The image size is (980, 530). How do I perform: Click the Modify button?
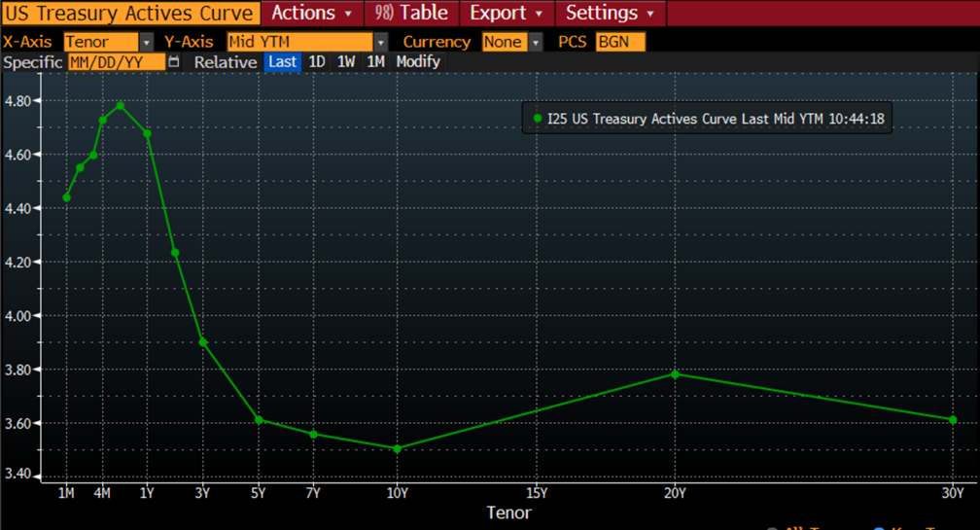[418, 61]
